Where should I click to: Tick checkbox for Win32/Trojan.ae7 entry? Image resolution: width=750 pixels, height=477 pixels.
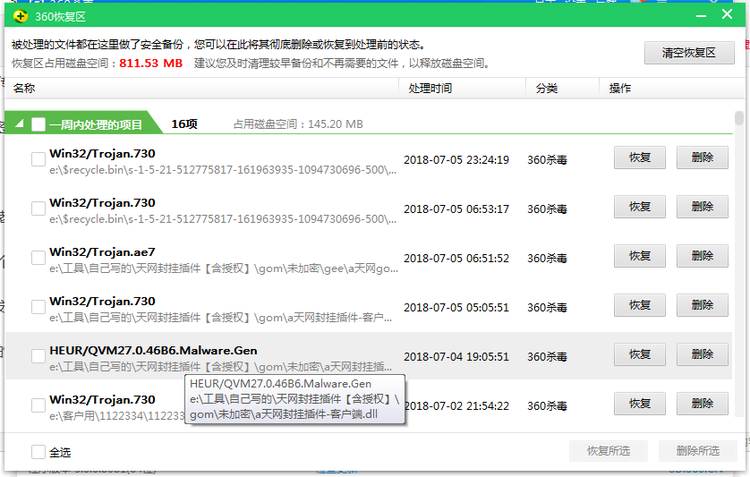(38, 258)
